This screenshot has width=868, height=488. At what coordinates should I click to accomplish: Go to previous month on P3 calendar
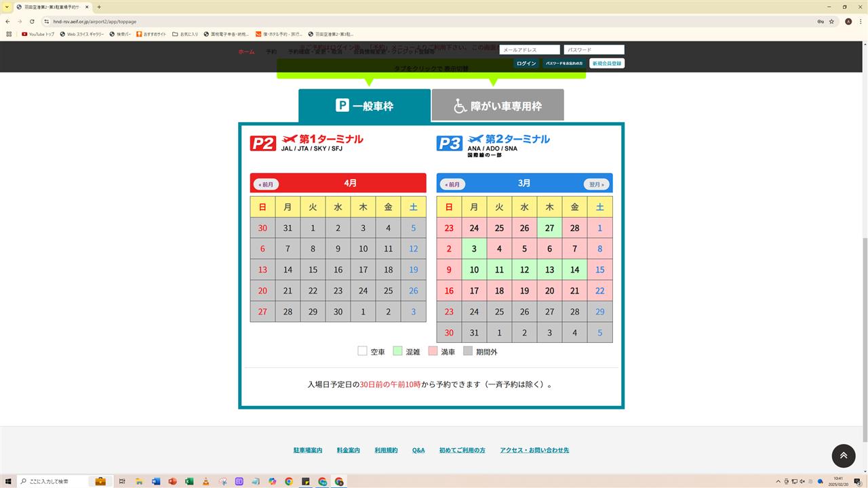click(452, 184)
